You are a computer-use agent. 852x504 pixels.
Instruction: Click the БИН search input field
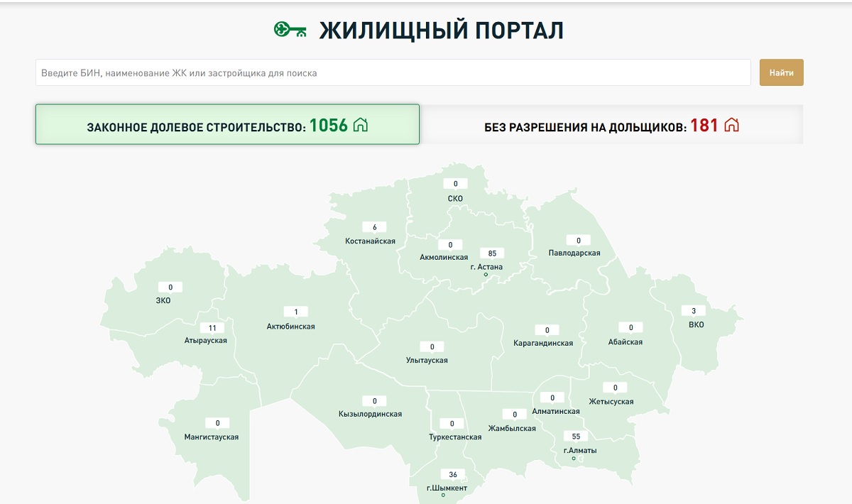coord(393,72)
